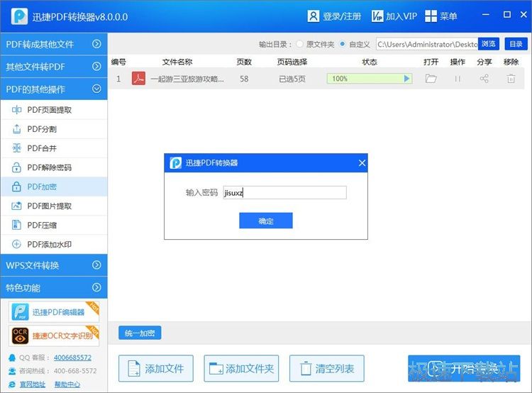Screen dimensions: 532x393
Task: Select PDF分割 split option
Action: 54,129
